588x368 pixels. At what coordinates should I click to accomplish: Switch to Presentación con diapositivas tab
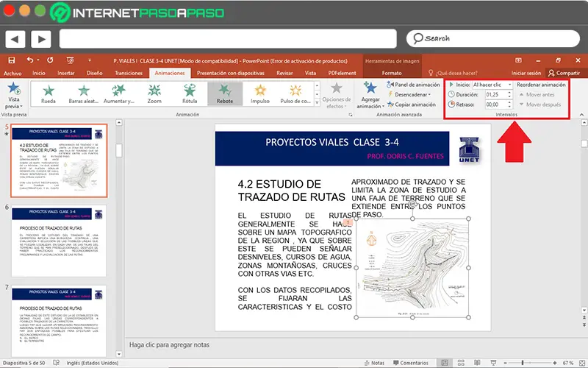pos(231,73)
